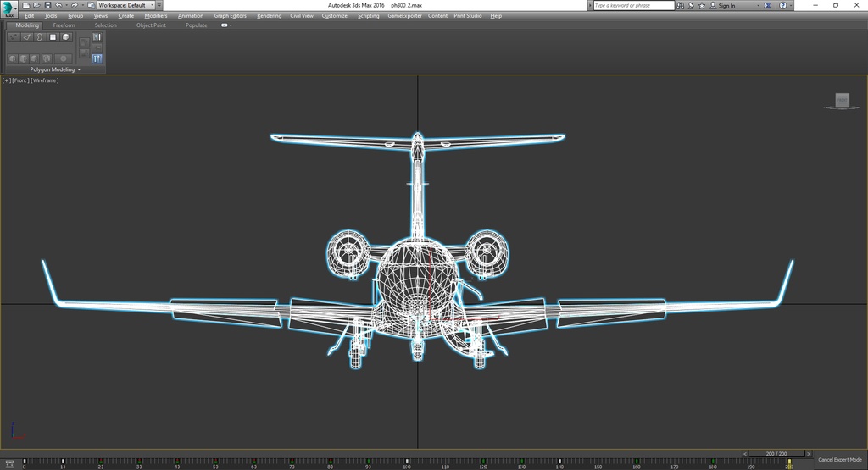
Task: Open the Rendering menu
Action: pyautogui.click(x=269, y=15)
